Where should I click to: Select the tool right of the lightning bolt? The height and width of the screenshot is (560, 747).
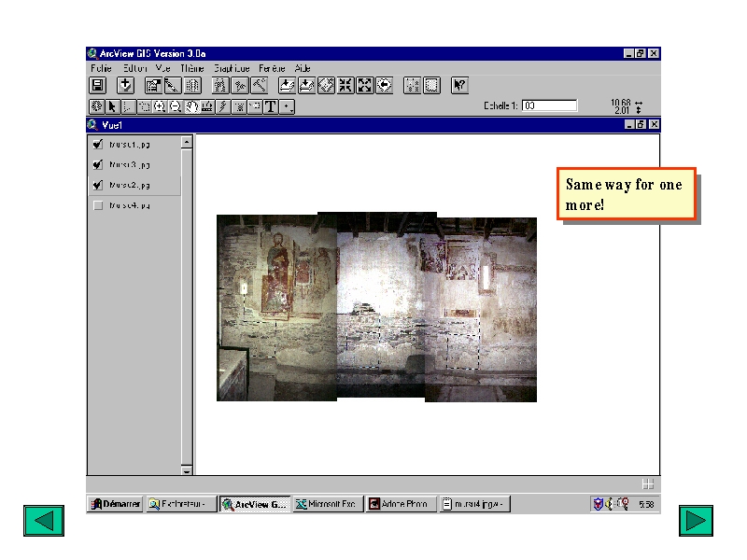239,106
